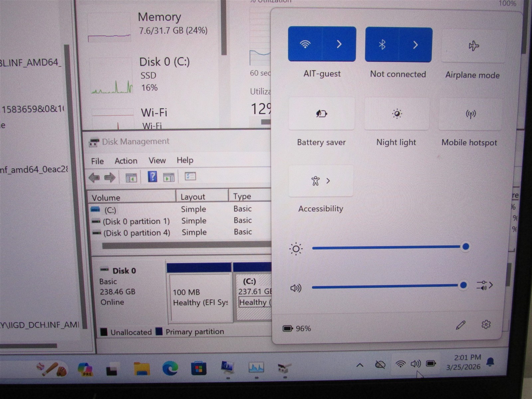The width and height of the screenshot is (532, 399).
Task: Open battery settings from 96% indicator
Action: click(297, 329)
